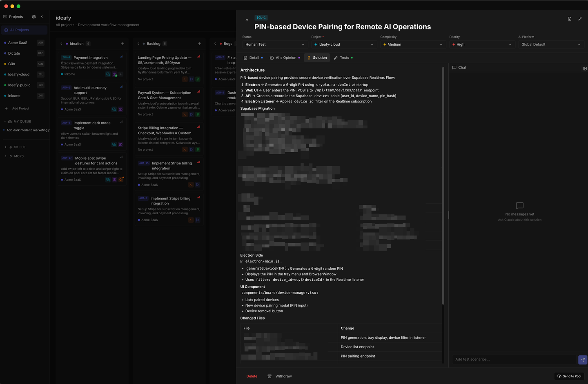
Task: Open the Complexity dropdown set to Medium
Action: tap(413, 44)
